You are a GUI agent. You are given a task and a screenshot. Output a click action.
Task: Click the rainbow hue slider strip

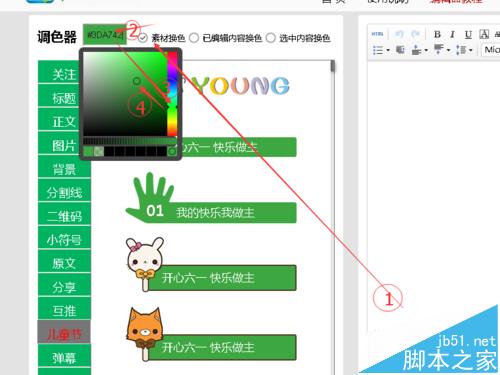(x=172, y=94)
